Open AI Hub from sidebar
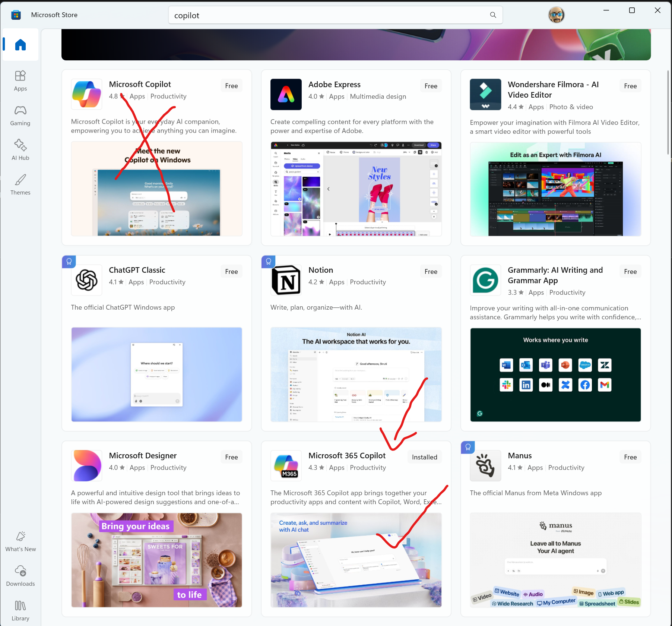Viewport: 672px width, 626px height. [20, 150]
